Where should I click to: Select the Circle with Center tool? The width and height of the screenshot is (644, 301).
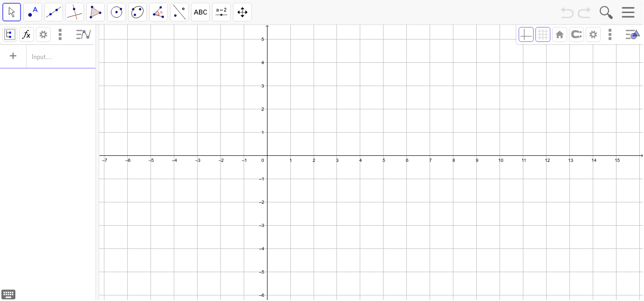(116, 12)
